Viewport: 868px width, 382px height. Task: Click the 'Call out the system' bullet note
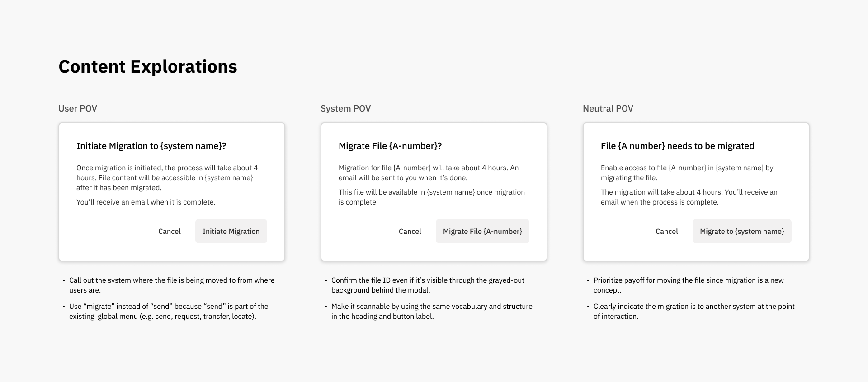[171, 285]
